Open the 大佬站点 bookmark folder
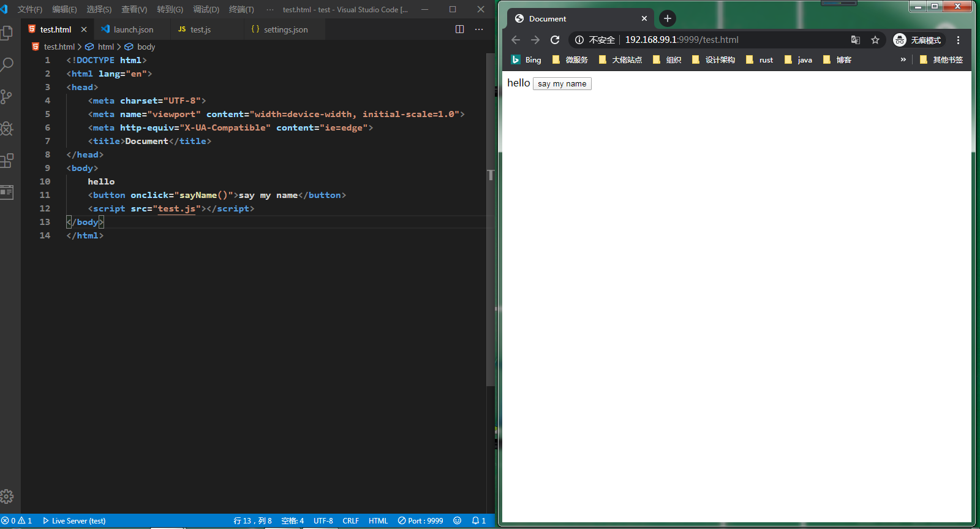This screenshot has width=980, height=529. click(620, 59)
